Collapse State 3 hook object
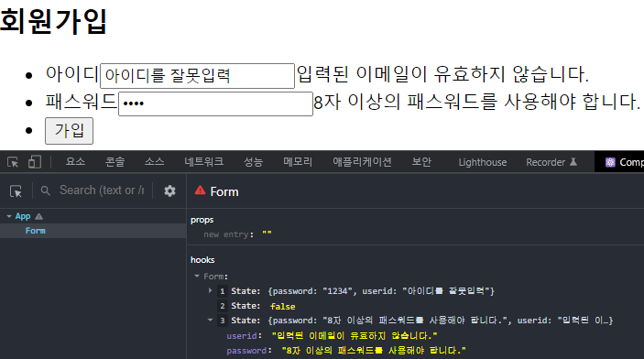This screenshot has height=359, width=644. [x=211, y=321]
